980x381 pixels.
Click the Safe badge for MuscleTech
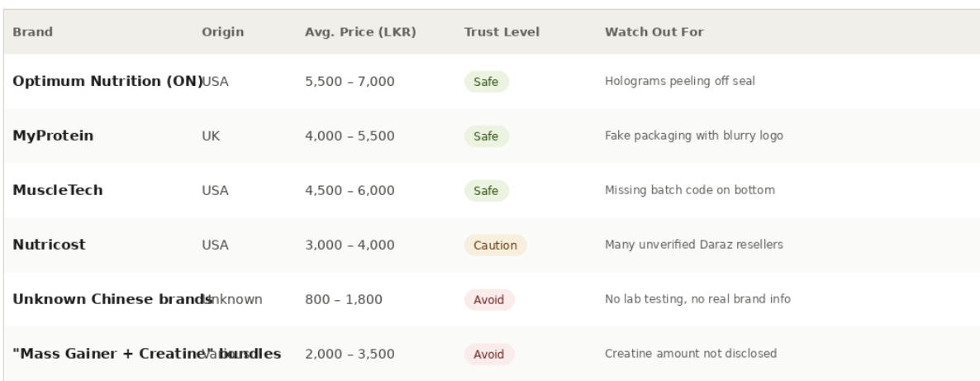coord(487,191)
